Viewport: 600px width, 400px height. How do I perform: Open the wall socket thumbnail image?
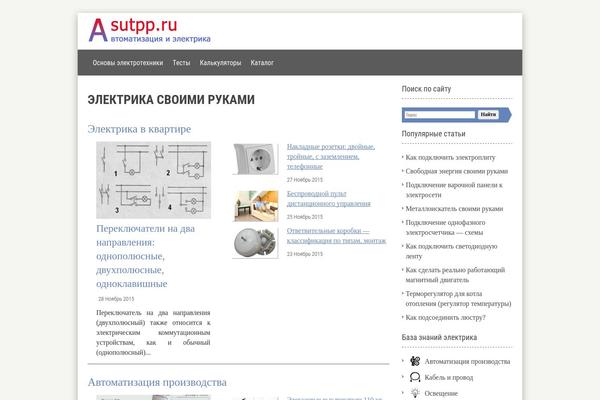(x=256, y=159)
